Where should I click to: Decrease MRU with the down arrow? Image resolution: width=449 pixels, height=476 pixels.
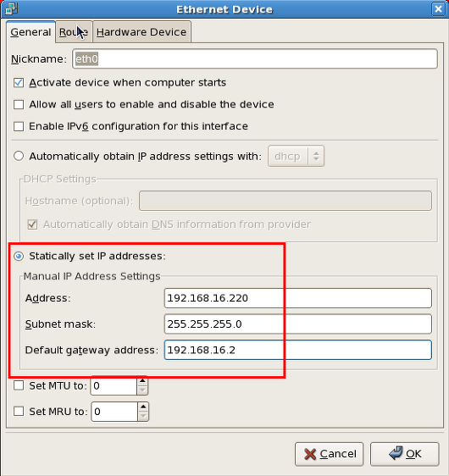(x=143, y=416)
